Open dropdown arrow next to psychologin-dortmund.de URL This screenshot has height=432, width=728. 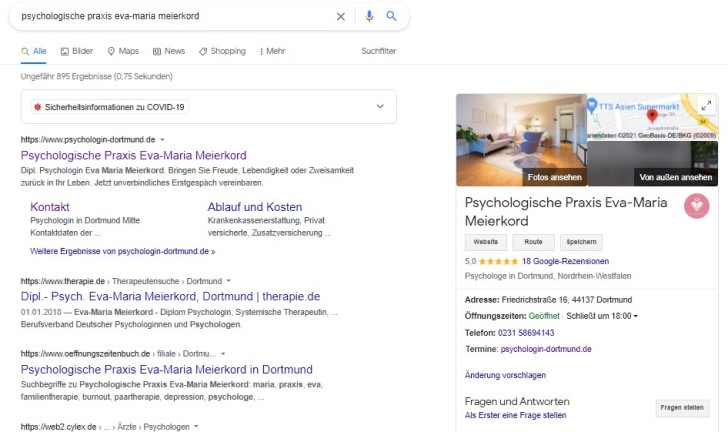coord(162,139)
